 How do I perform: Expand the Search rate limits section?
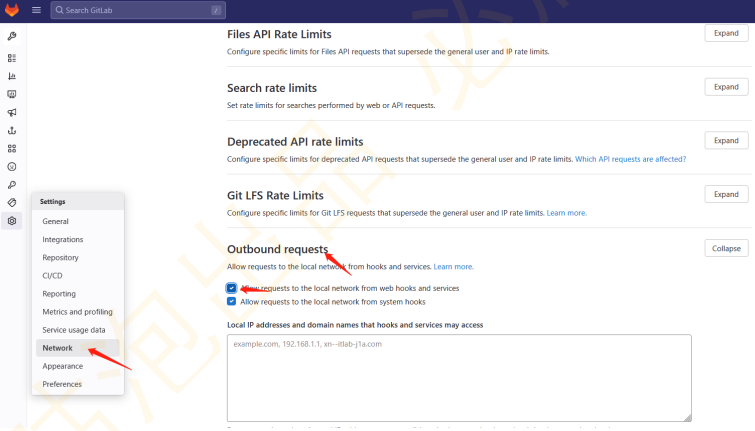[x=726, y=87]
